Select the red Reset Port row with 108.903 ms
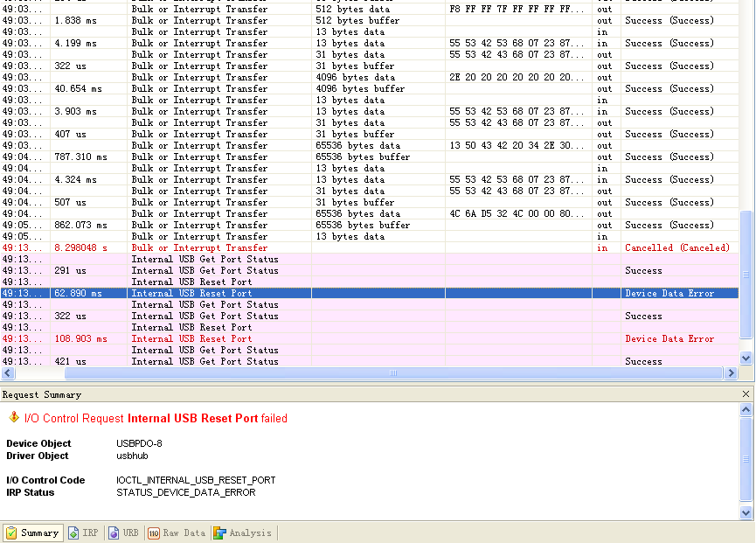756x543 pixels. 370,338
